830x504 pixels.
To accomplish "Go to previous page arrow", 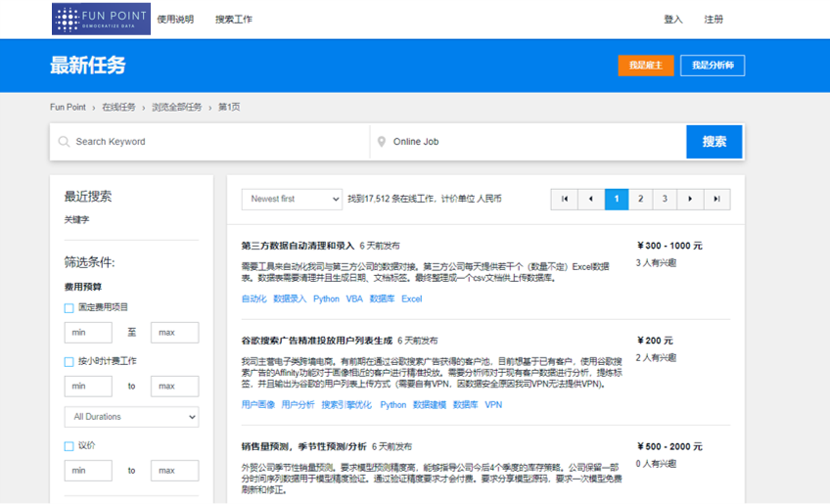I will point(591,199).
